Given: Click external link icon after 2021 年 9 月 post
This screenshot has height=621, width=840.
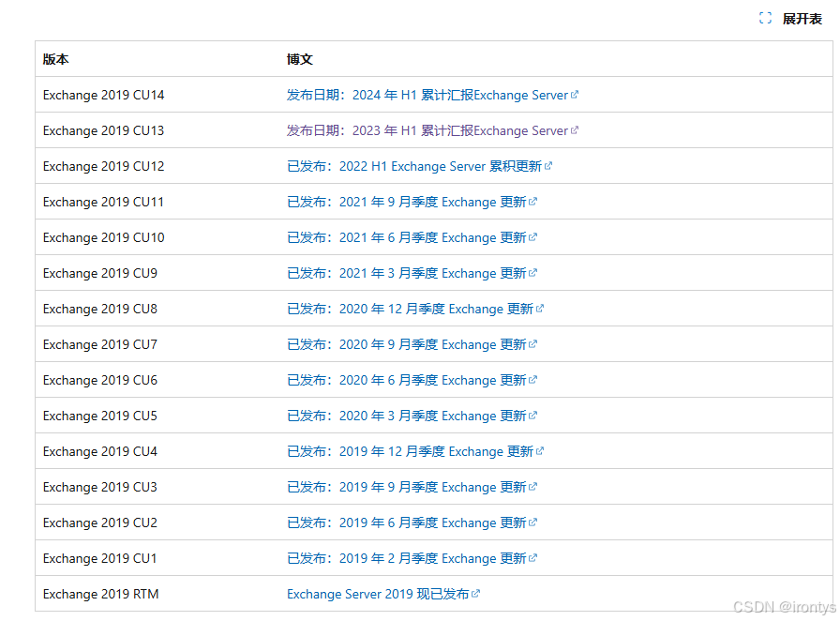Looking at the screenshot, I should (x=532, y=202).
